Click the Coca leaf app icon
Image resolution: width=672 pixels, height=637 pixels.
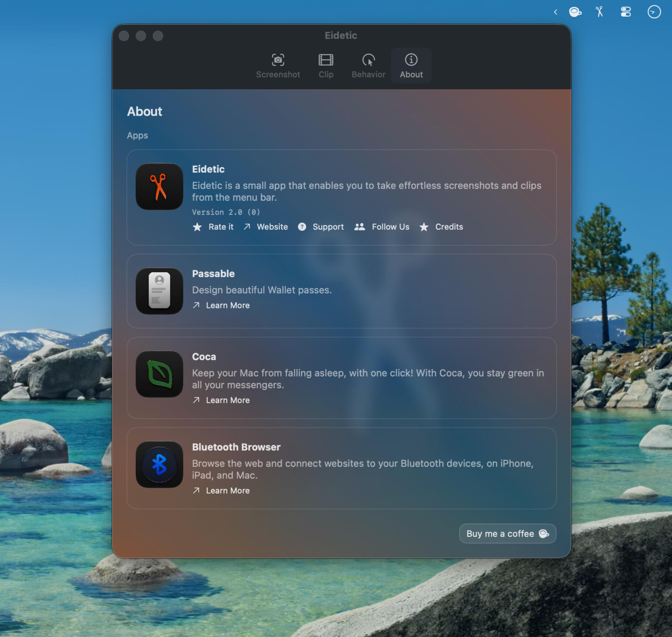tap(159, 374)
